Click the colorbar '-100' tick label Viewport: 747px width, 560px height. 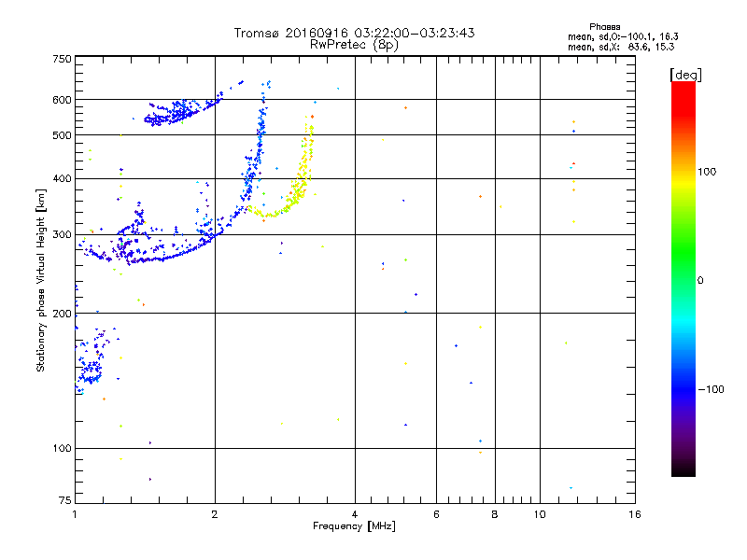pyautogui.click(x=711, y=389)
